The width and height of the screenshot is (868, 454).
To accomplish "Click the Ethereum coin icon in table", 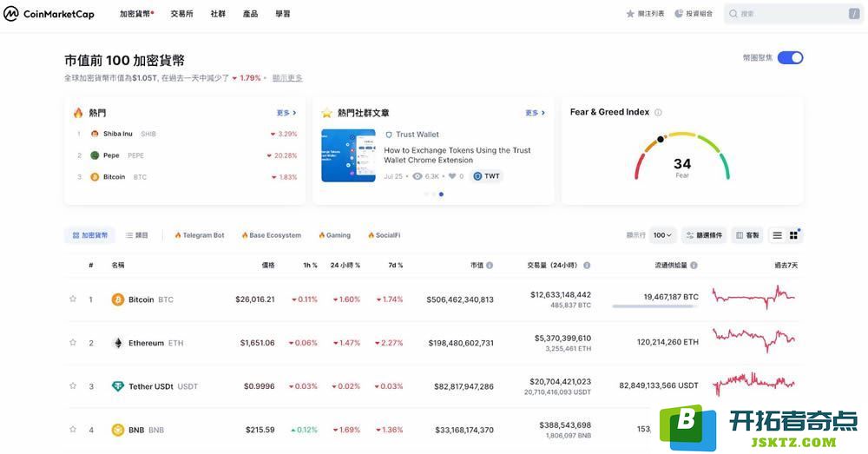I will (118, 343).
